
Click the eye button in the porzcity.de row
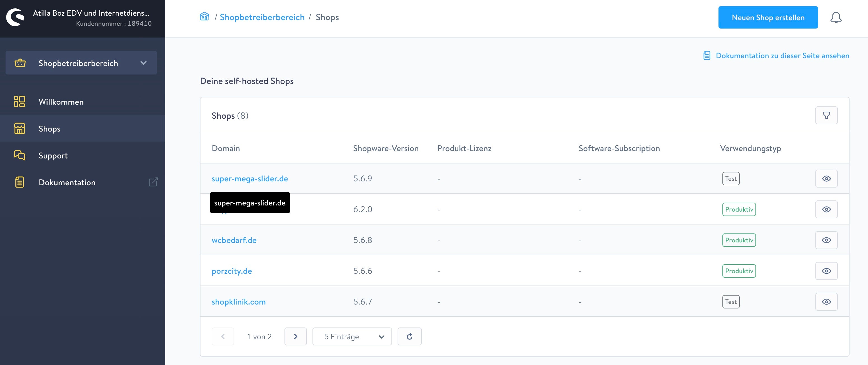click(x=826, y=271)
